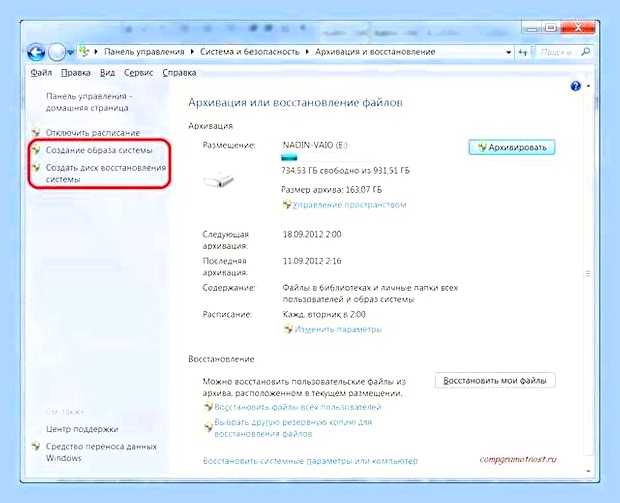This screenshot has height=503, width=620.
Task: Click shield icon beside Создать диск восстановления
Action: (x=36, y=168)
